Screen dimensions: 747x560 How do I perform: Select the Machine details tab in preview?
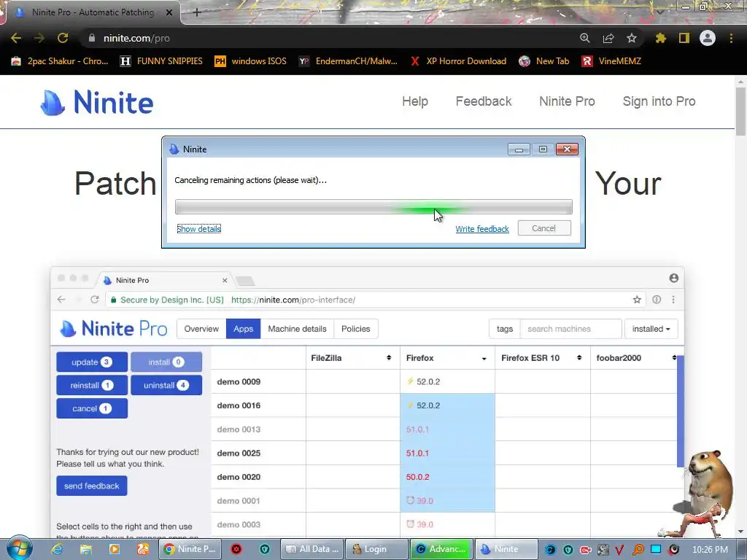tap(298, 329)
